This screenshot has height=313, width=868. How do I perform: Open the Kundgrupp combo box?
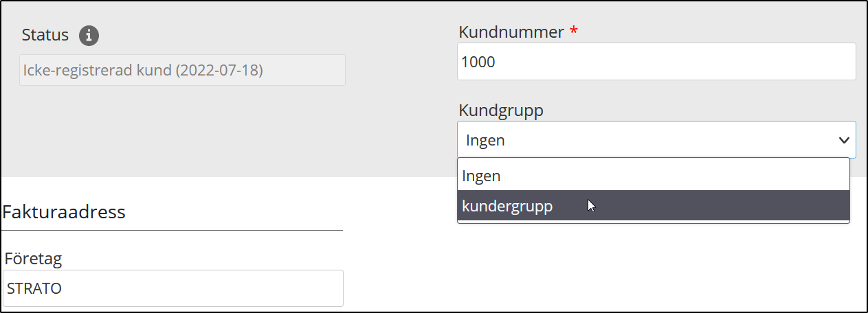click(646, 140)
